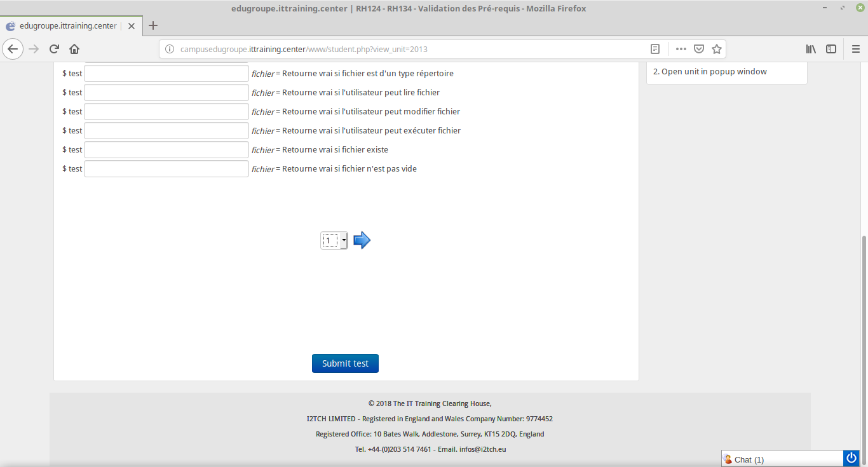Image resolution: width=868 pixels, height=467 pixels.
Task: Toggle reader view icon in address bar
Action: click(x=655, y=49)
